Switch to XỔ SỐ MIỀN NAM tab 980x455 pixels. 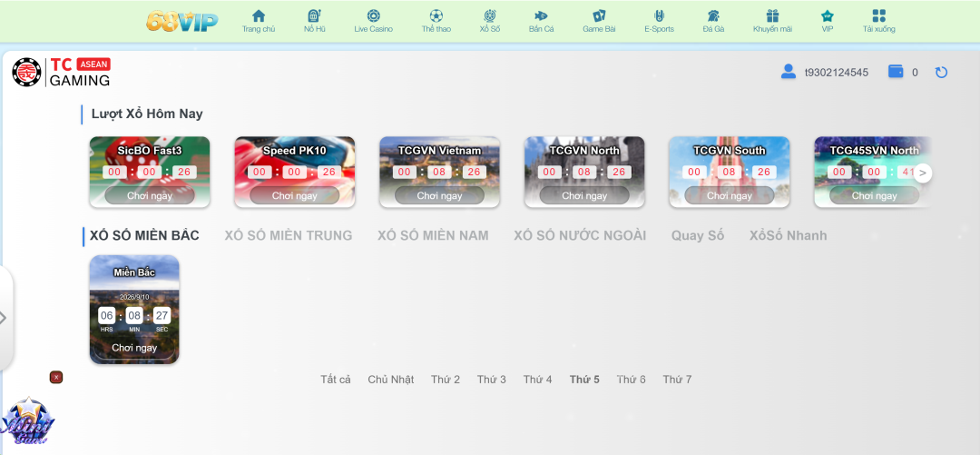click(x=433, y=235)
